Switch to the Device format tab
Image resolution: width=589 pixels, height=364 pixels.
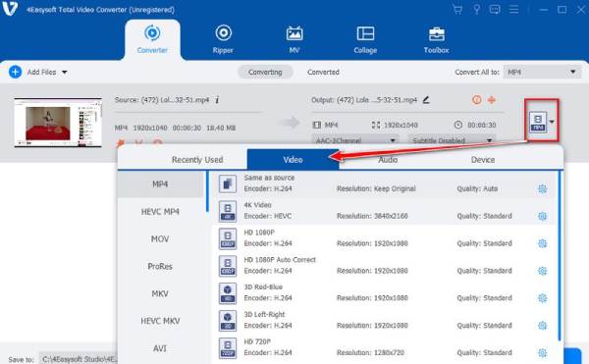[x=483, y=160]
